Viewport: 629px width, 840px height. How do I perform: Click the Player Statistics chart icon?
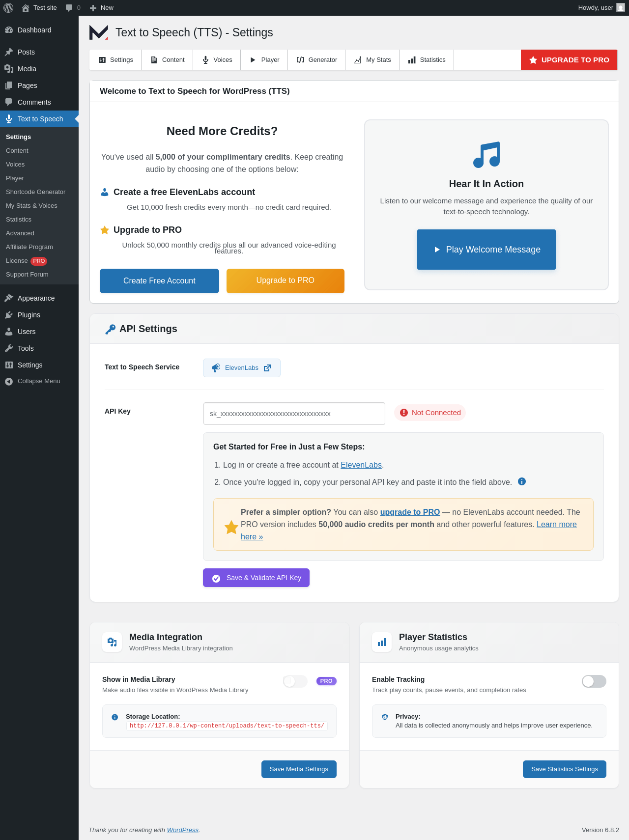[382, 642]
